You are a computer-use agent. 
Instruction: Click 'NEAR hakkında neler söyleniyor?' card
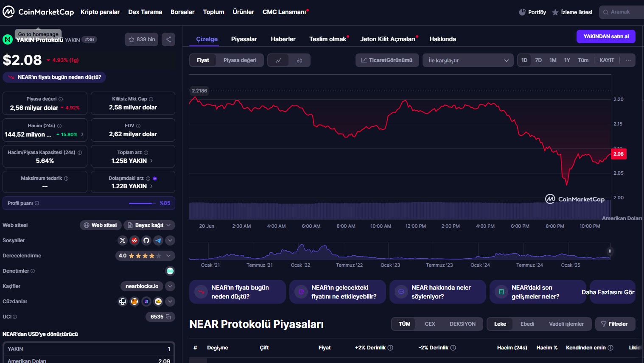point(438,292)
